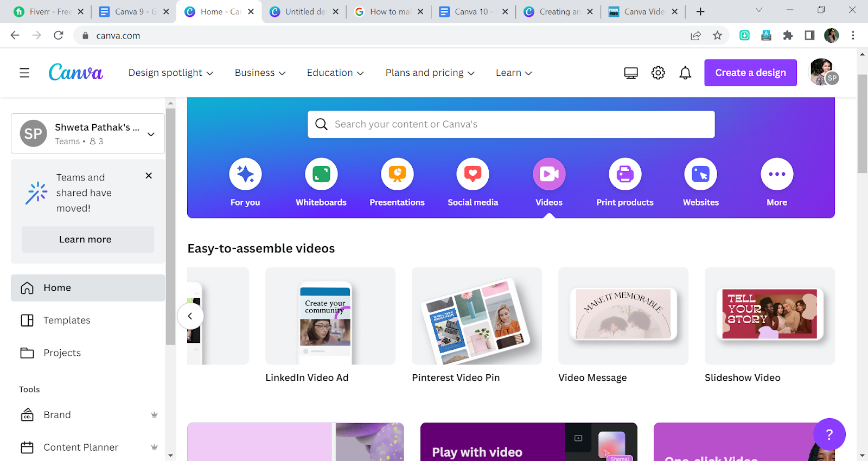Screen dimensions: 868x461
Task: Open the Chrome tab search chevron
Action: [x=759, y=10]
